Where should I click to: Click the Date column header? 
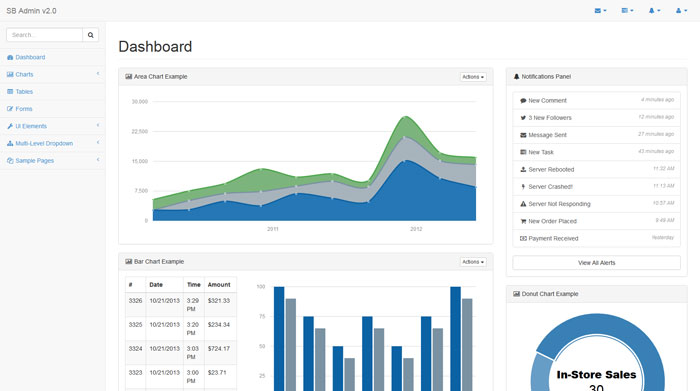[x=165, y=285]
